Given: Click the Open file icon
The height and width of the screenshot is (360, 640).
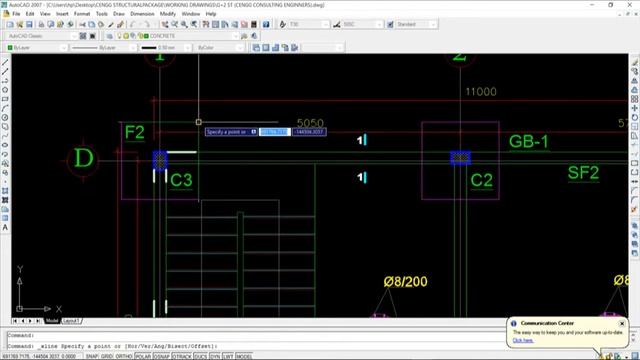Looking at the screenshot, I should (20, 24).
